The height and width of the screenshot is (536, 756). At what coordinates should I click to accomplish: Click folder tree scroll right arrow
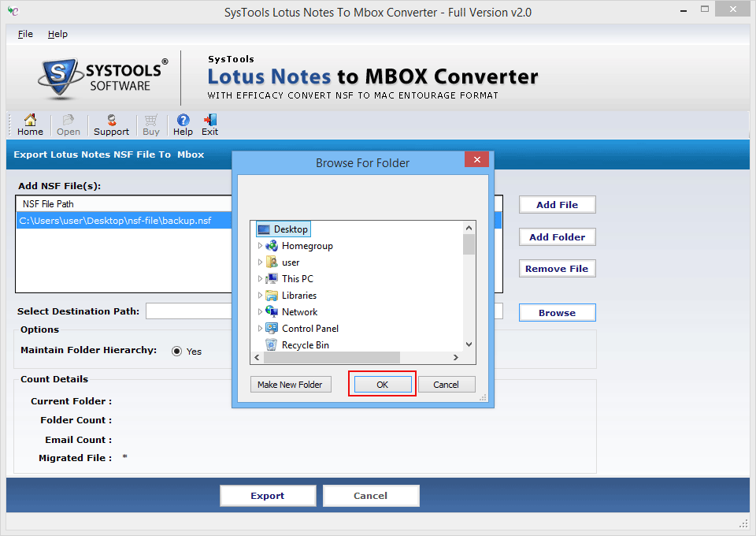point(456,358)
